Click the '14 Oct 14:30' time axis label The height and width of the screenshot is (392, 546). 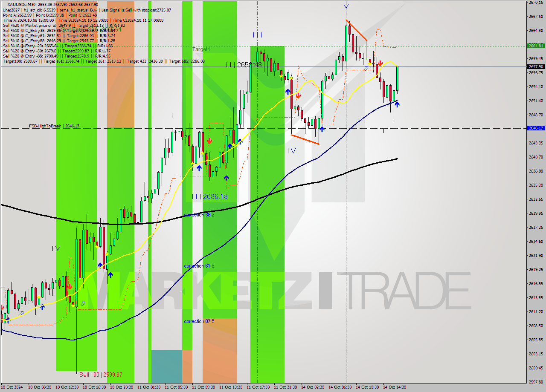395,387
